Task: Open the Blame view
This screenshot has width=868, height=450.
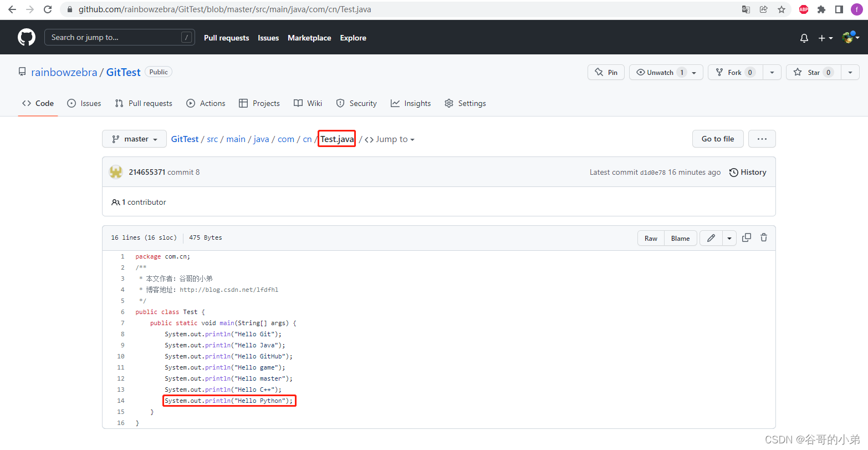Action: point(680,238)
